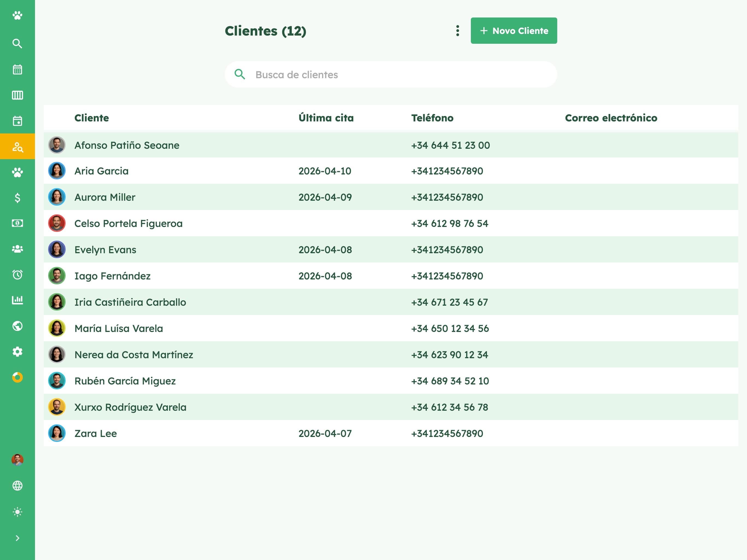Image resolution: width=747 pixels, height=560 pixels.
Task: Select Nerea da Costa Martínez row name
Action: tap(134, 355)
